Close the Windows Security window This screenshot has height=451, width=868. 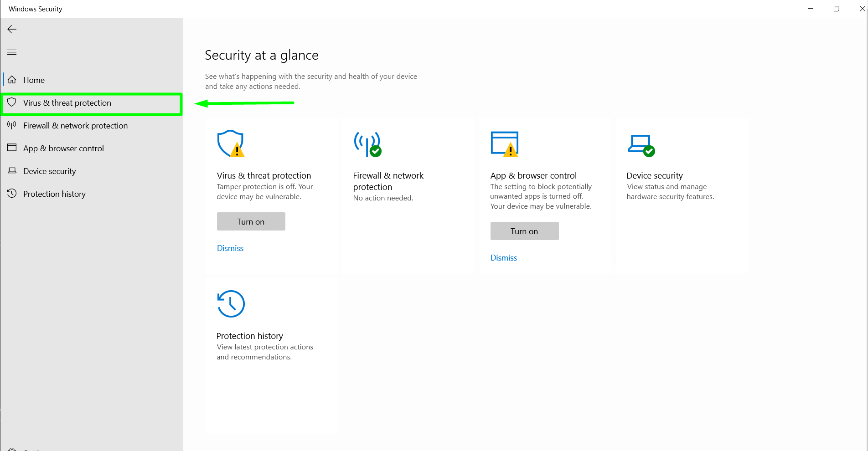[862, 9]
